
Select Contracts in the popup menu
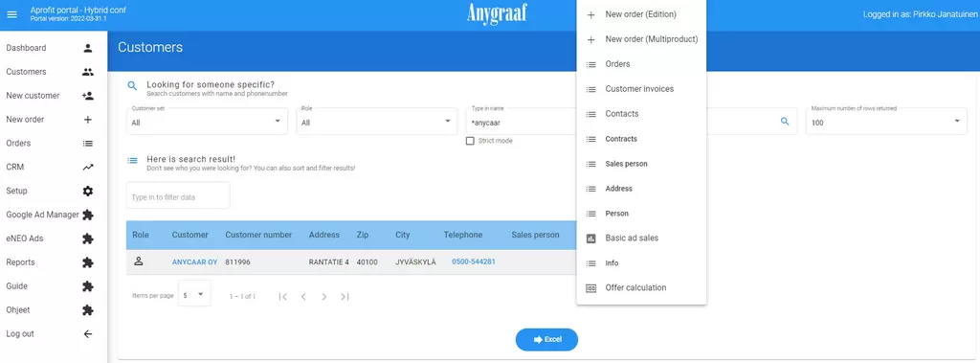pyautogui.click(x=641, y=139)
